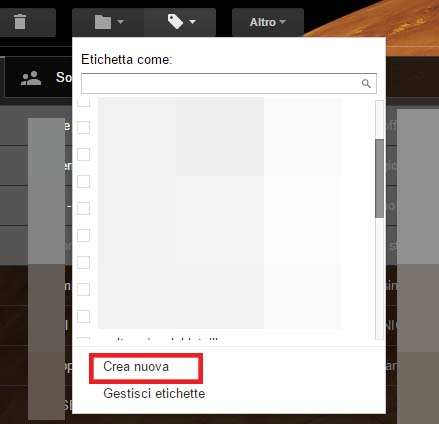Click the magnifier icon in label search

click(366, 83)
